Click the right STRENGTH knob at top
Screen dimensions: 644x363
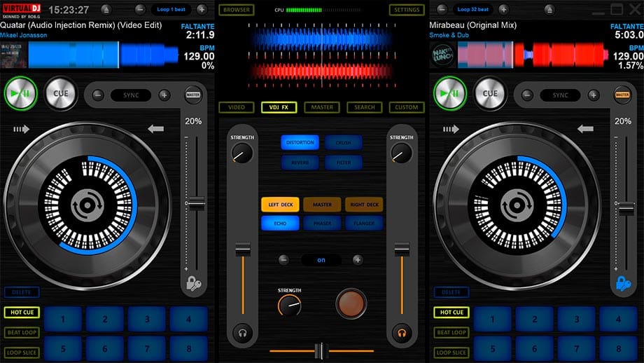coord(401,153)
